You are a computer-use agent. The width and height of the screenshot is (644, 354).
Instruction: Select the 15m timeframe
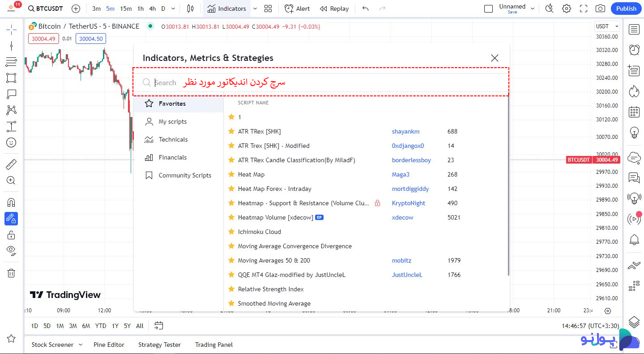[x=126, y=9]
